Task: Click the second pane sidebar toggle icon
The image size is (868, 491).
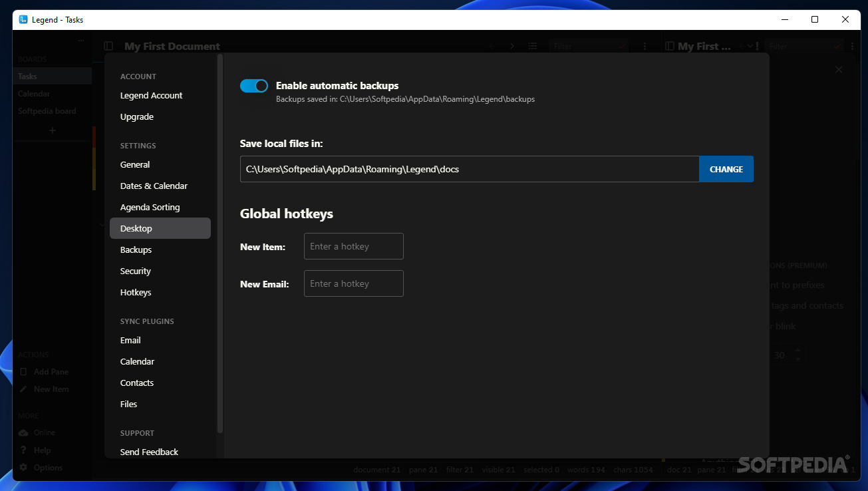Action: pos(669,46)
